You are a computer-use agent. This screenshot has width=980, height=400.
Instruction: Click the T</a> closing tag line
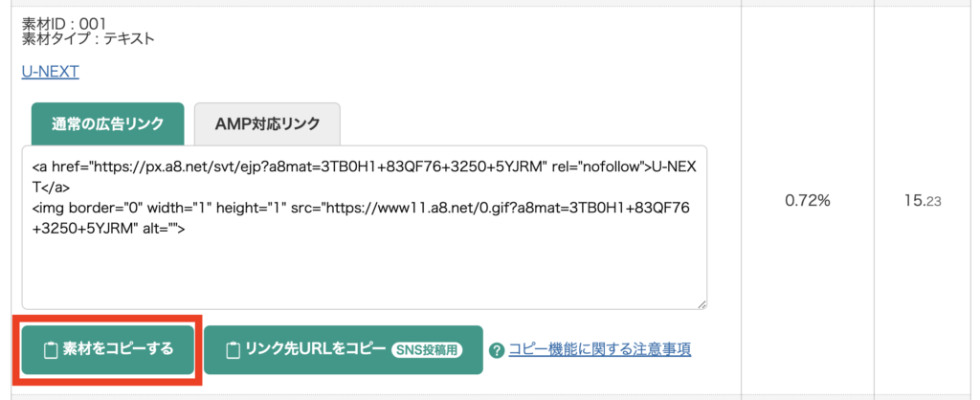coord(51,188)
